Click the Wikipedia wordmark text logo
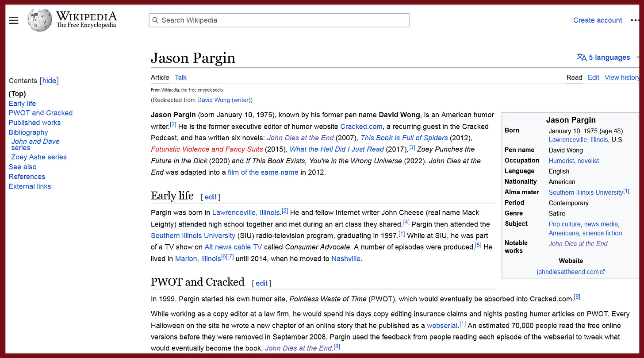The height and width of the screenshot is (358, 644). pyautogui.click(x=86, y=20)
